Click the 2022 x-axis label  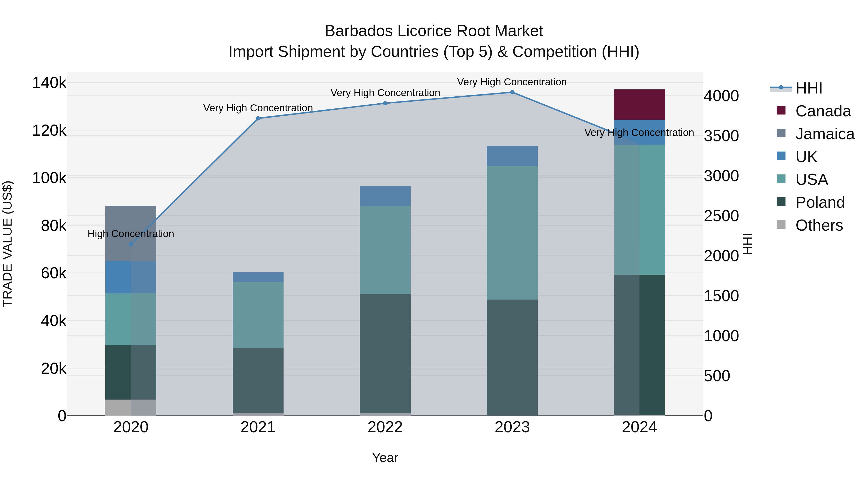(x=385, y=427)
